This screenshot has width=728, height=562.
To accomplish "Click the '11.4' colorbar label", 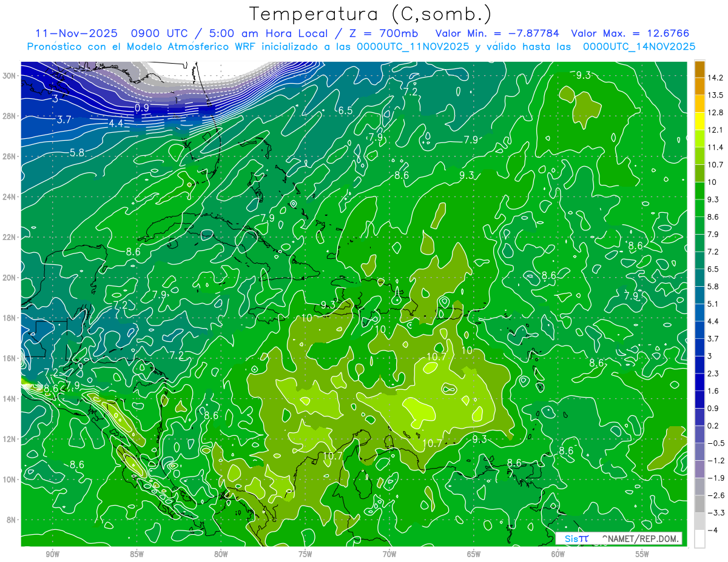I will pos(715,147).
